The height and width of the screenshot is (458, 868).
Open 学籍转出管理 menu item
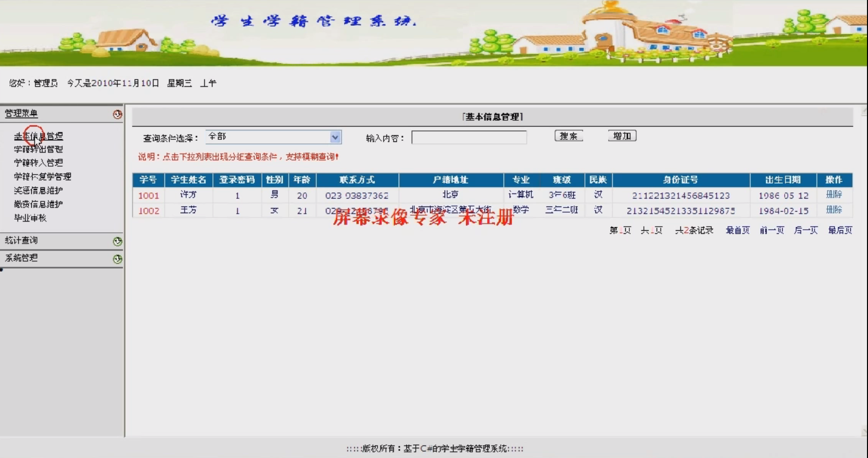pos(38,149)
